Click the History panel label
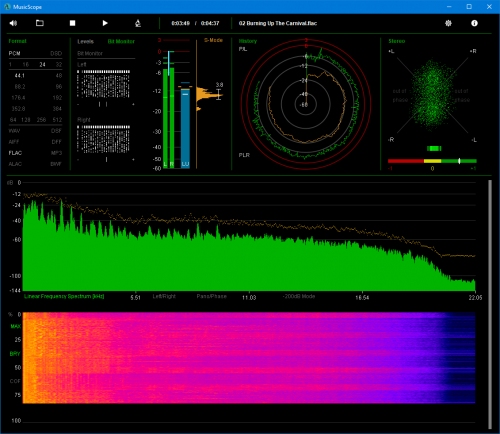This screenshot has height=434, width=500. 248,41
